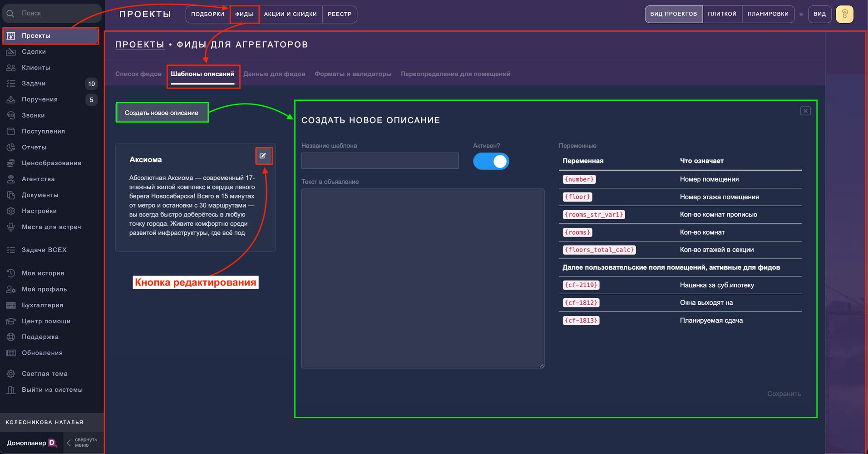Click the Настройки gear icon
Viewport: 868px width, 454px height.
click(11, 211)
